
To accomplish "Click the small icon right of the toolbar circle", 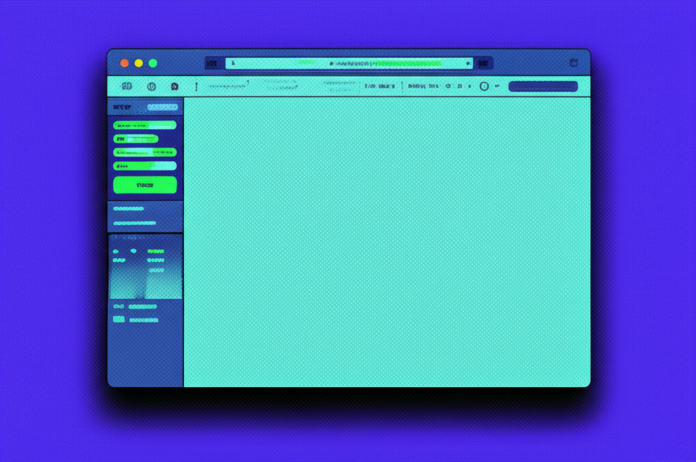I will [497, 87].
